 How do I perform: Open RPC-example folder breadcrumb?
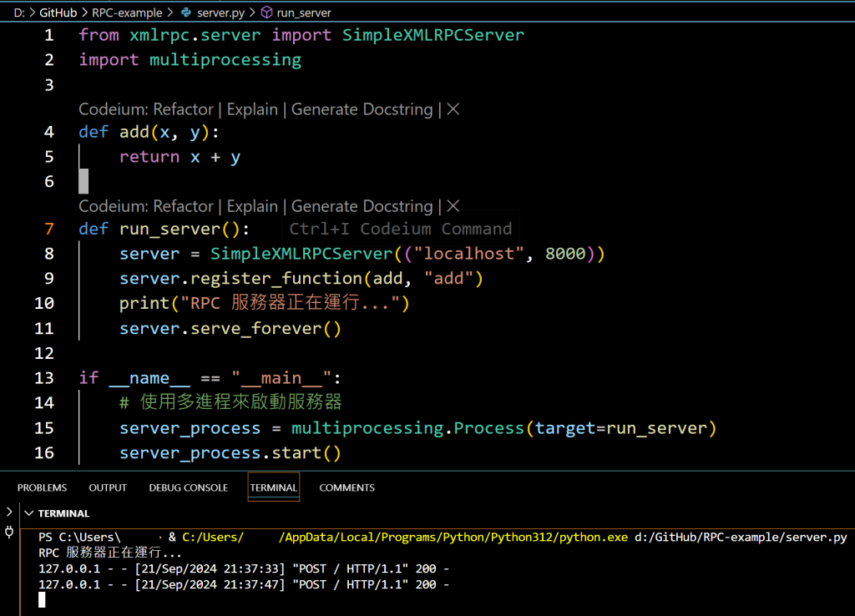(x=127, y=13)
